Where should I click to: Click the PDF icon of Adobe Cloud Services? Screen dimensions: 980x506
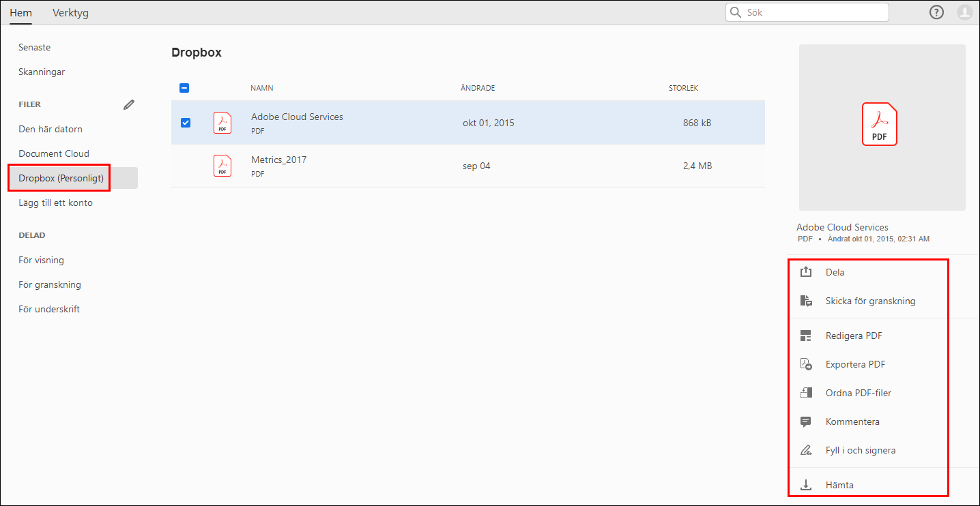coord(222,123)
